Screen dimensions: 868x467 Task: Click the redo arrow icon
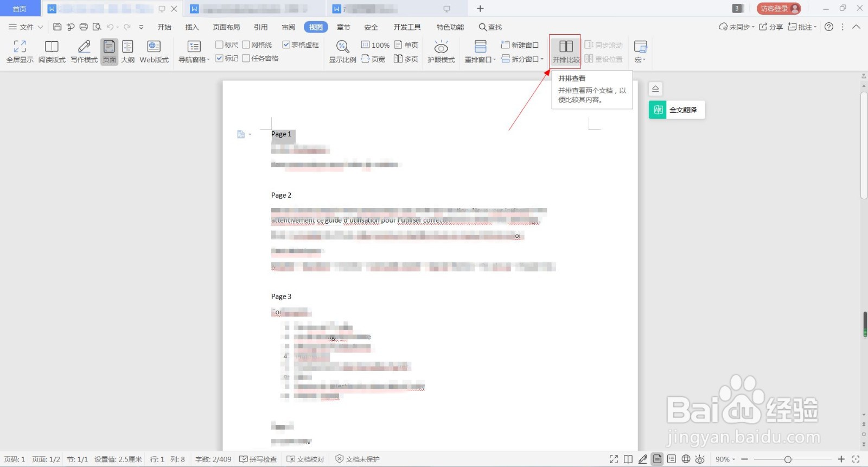coord(127,27)
